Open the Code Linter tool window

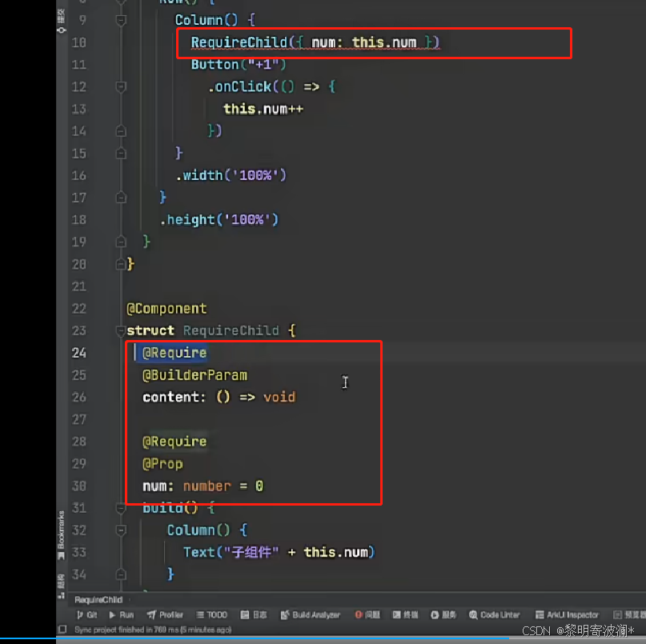pos(495,614)
